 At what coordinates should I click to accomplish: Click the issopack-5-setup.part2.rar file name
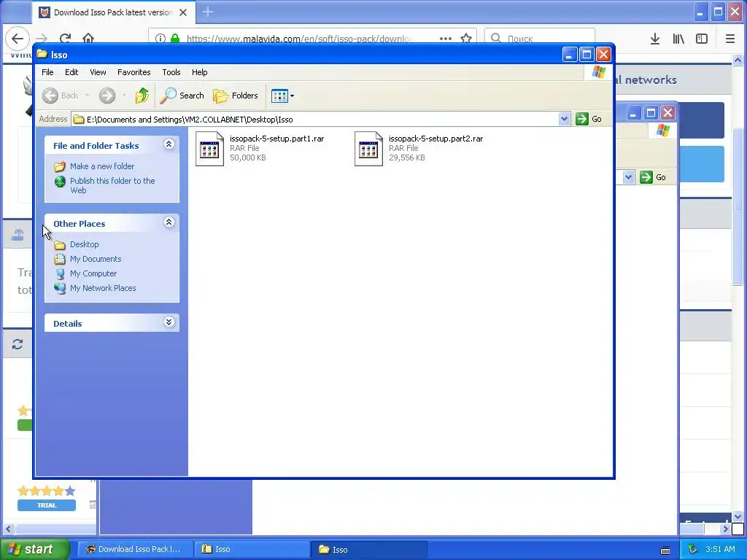436,139
